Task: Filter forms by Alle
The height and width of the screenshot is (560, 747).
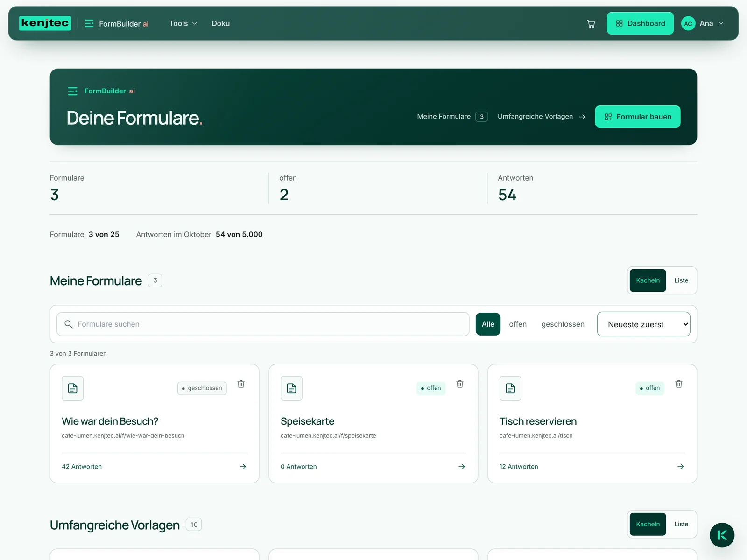Action: [488, 324]
